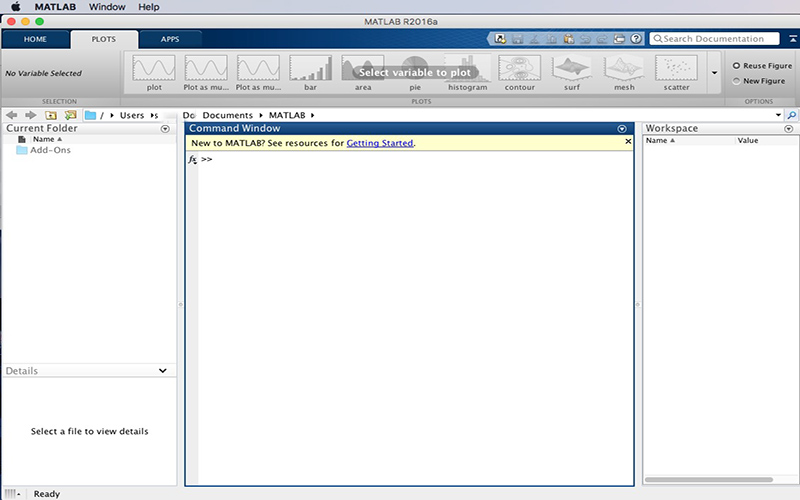This screenshot has width=800, height=500.
Task: Open the Getting Started link
Action: coord(380,143)
